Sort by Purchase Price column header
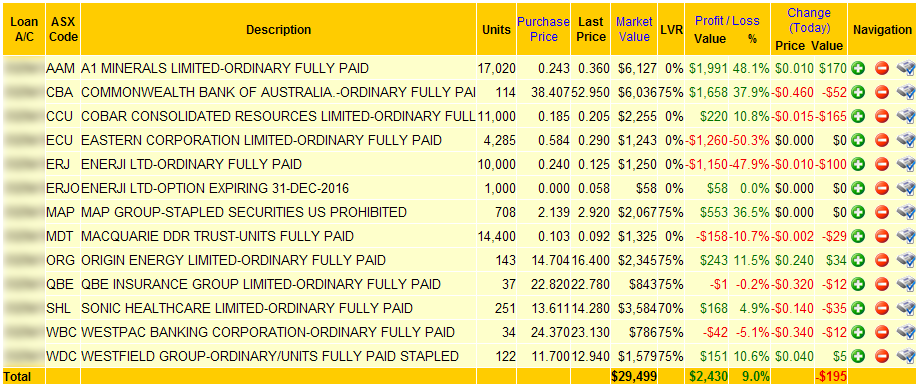 (543, 29)
